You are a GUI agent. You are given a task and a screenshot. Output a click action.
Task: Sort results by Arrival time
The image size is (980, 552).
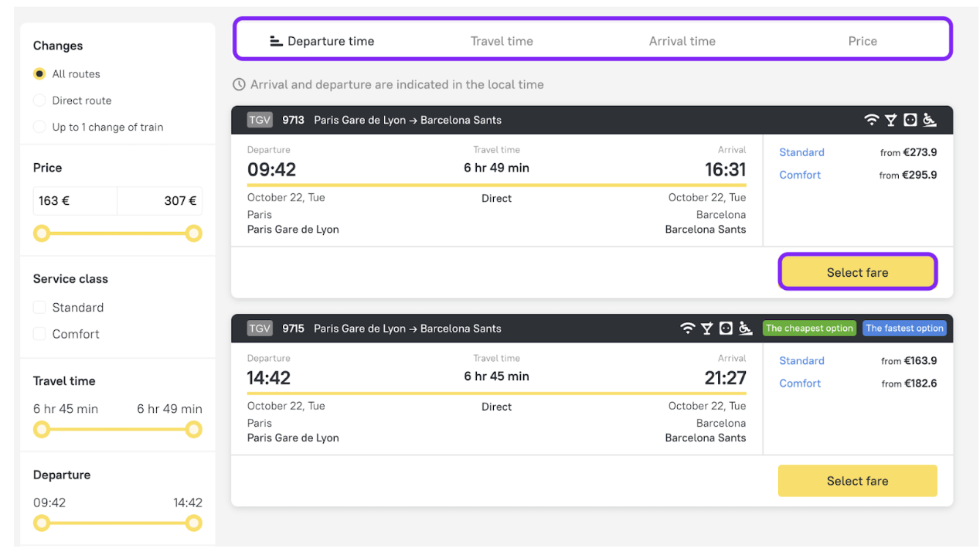682,41
